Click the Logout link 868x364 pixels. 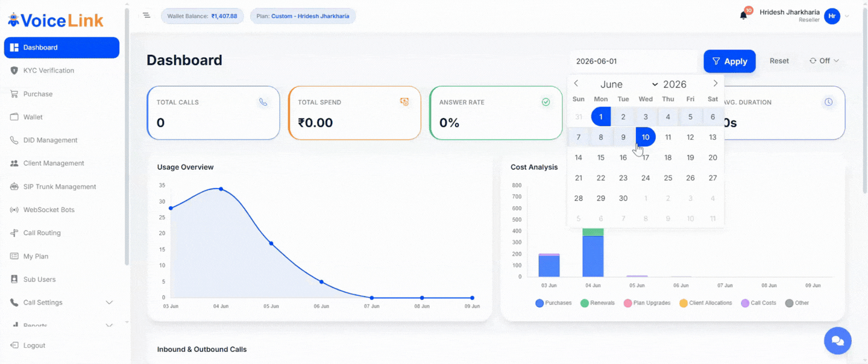coord(34,345)
